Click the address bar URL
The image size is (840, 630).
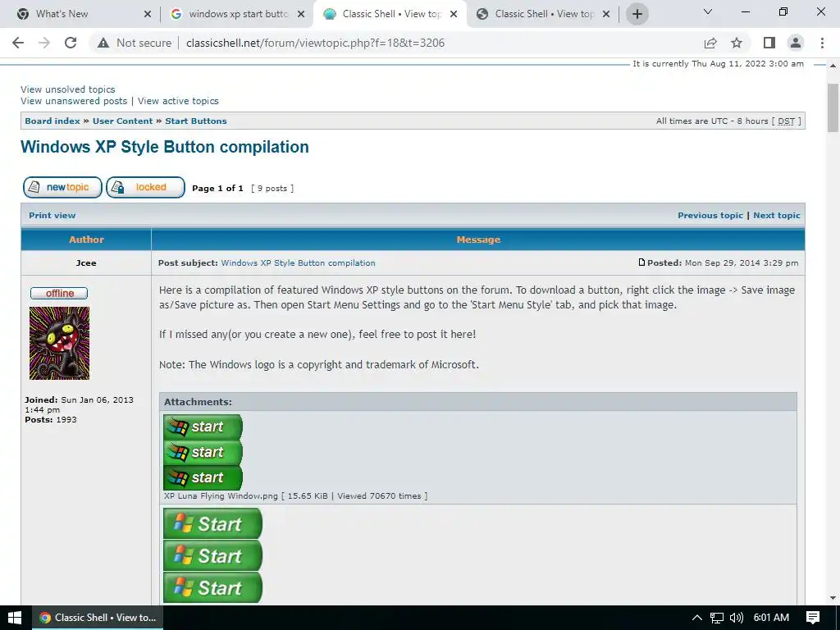point(315,43)
